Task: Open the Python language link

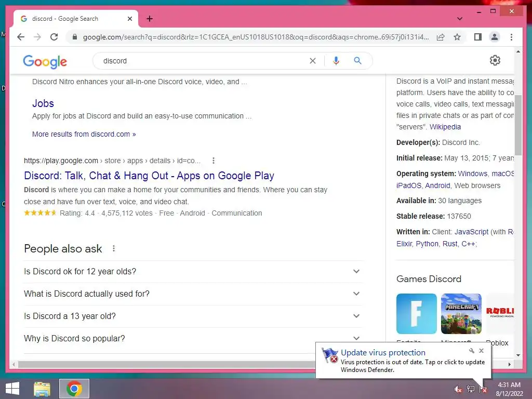Action: pos(427,244)
